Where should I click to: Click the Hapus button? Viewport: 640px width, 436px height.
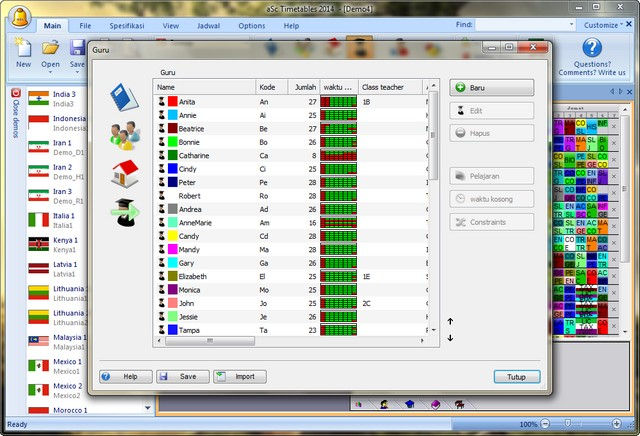coord(491,133)
